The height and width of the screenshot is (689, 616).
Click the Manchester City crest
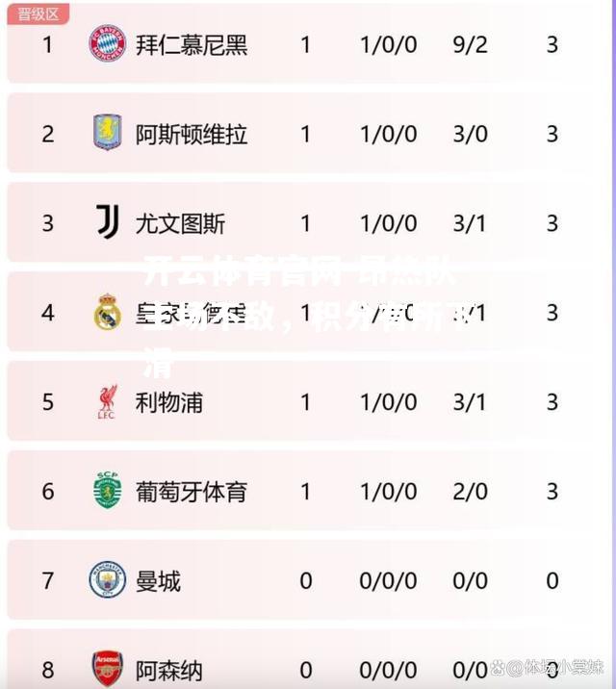click(107, 579)
